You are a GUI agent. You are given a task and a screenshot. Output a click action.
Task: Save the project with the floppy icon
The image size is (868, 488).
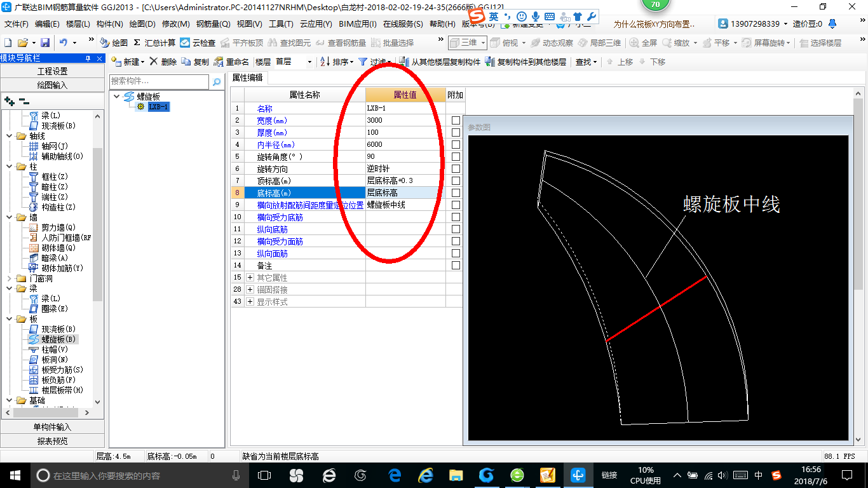(x=45, y=43)
